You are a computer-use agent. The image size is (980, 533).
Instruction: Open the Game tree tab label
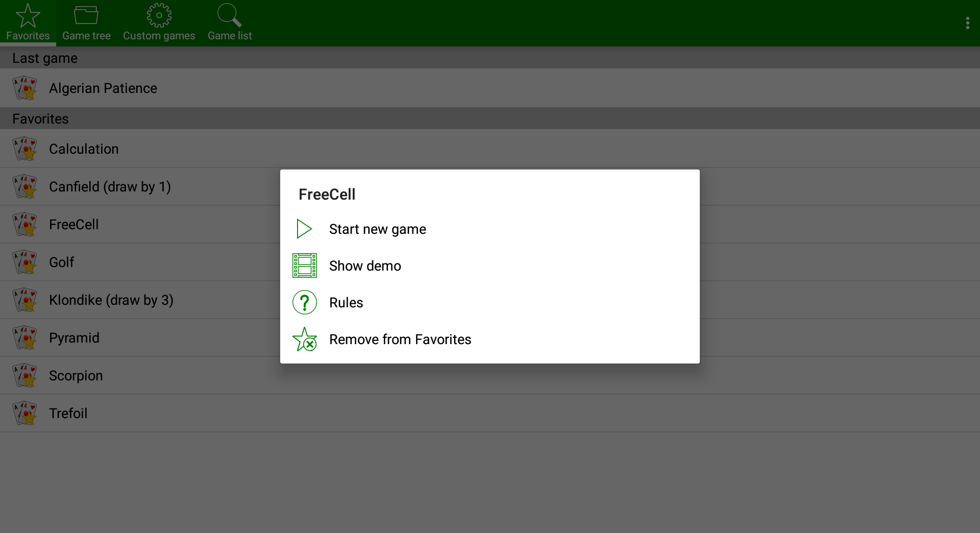tap(86, 36)
